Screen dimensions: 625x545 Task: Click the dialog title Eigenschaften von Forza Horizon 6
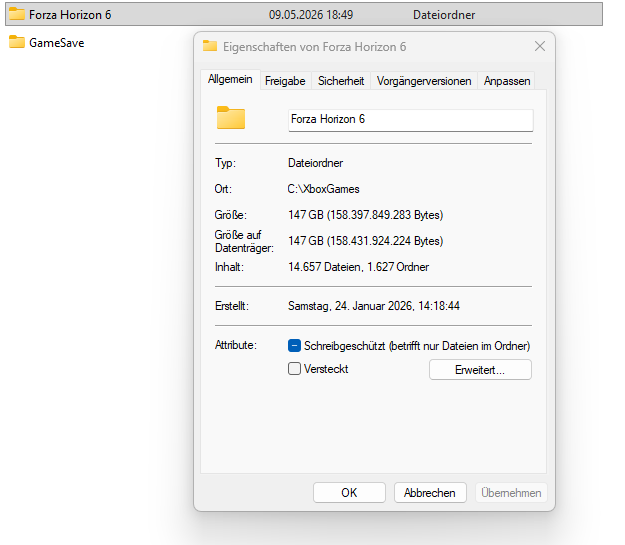coord(314,47)
